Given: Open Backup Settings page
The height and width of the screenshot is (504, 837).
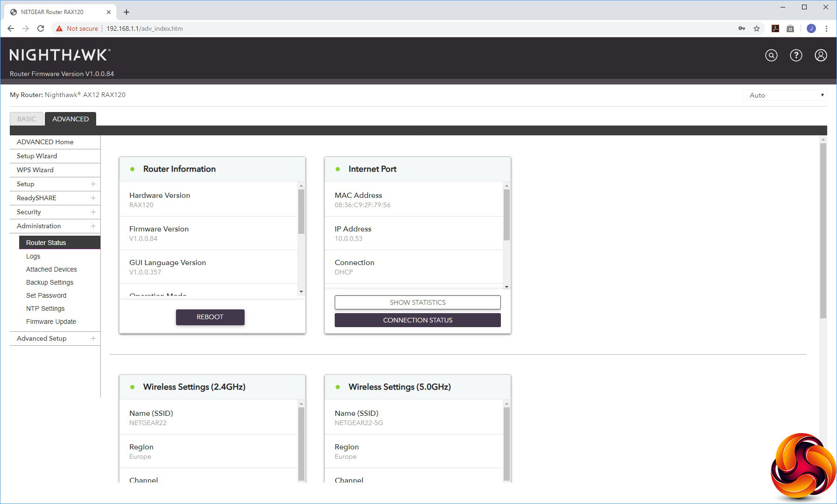Looking at the screenshot, I should 49,282.
